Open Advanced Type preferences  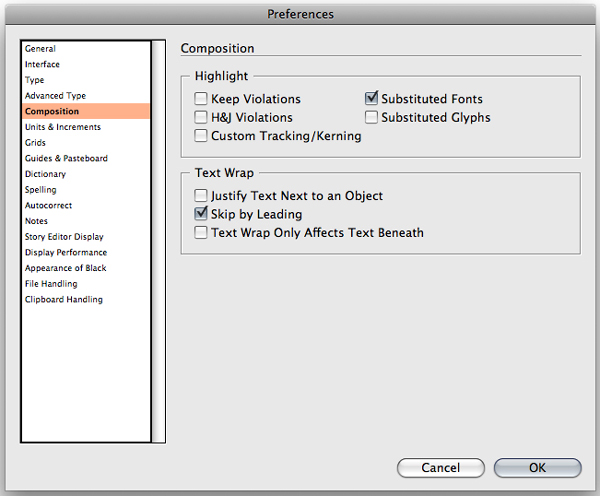pyautogui.click(x=86, y=96)
